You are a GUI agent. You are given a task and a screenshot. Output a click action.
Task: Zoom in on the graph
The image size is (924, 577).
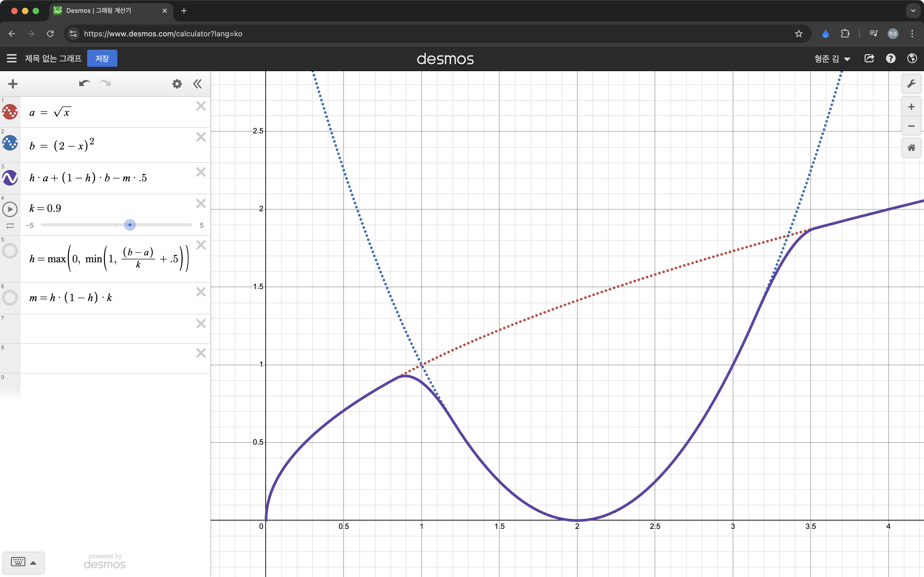[x=911, y=107]
